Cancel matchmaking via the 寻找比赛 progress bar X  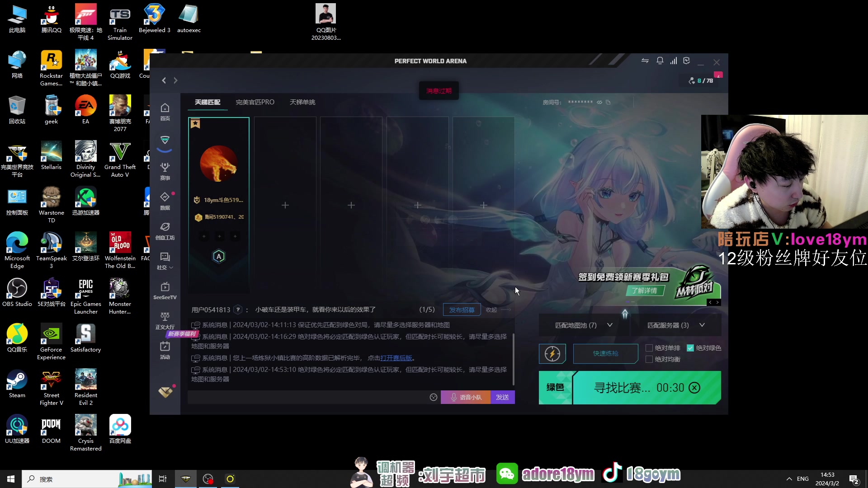[694, 388]
